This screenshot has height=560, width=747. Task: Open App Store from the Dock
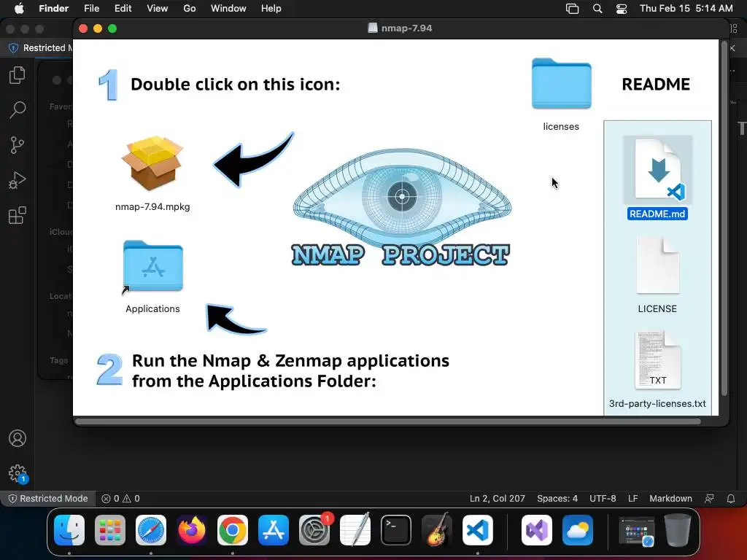(x=274, y=529)
